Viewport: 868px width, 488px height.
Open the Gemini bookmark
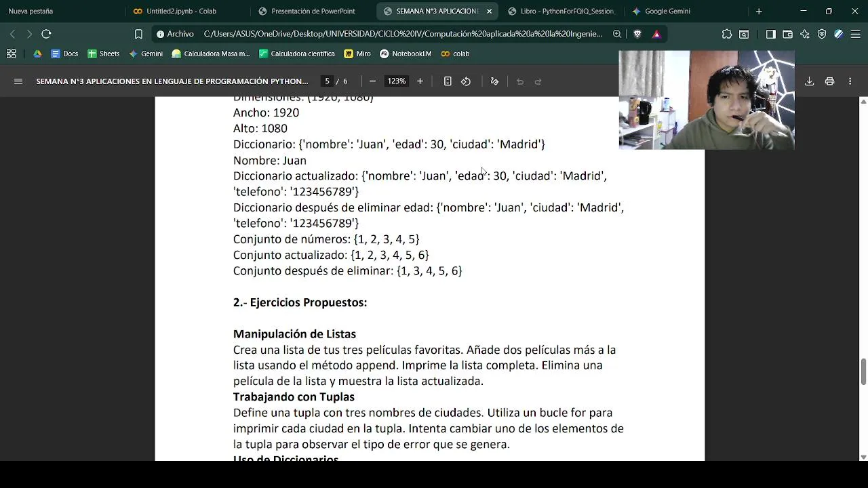click(146, 54)
